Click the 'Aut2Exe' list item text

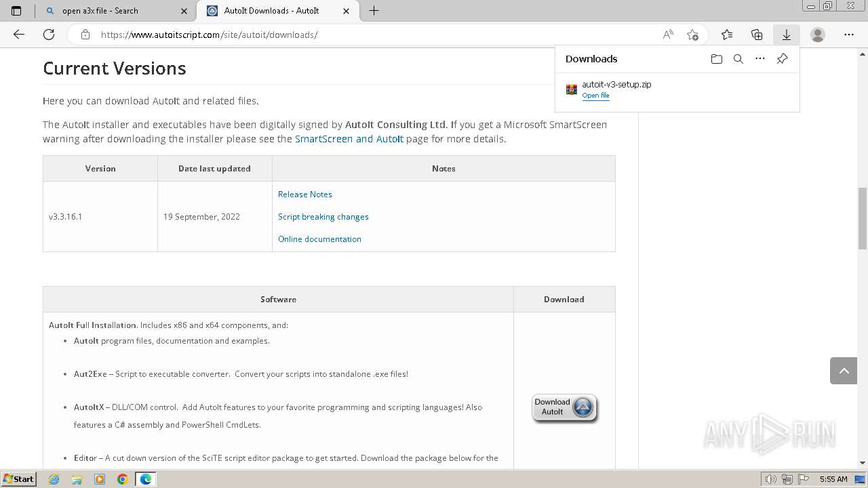241,374
